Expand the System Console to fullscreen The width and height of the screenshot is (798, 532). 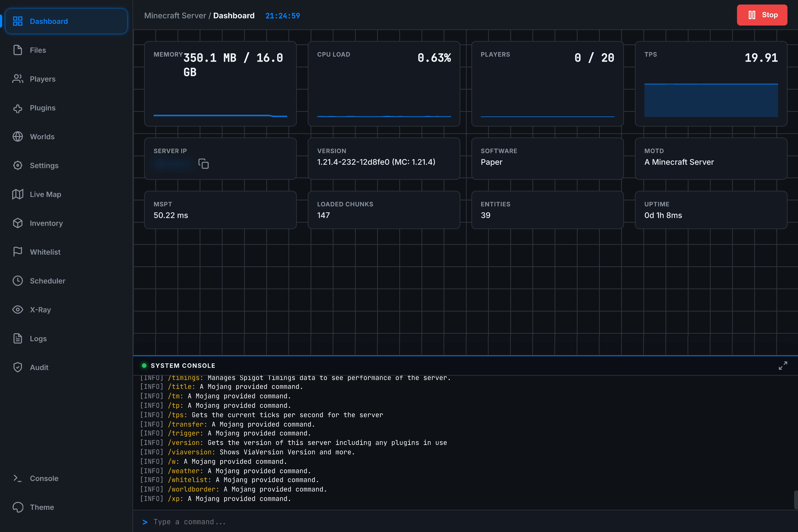click(x=783, y=365)
